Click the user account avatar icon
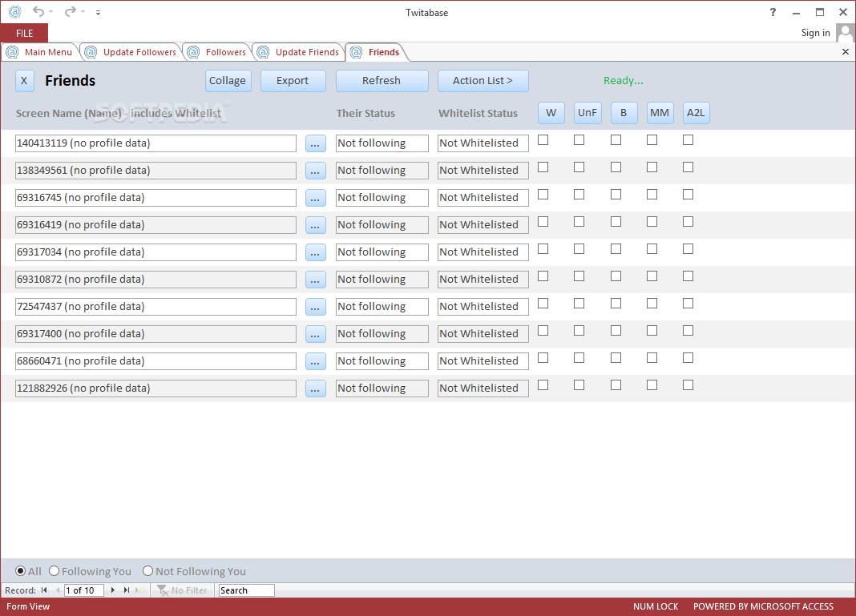Image resolution: width=856 pixels, height=616 pixels. click(x=845, y=33)
